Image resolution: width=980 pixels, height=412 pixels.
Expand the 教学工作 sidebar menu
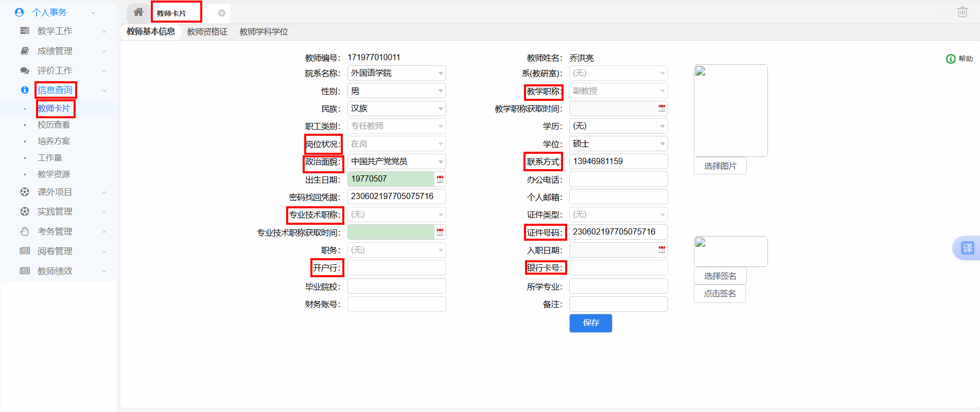(x=55, y=31)
